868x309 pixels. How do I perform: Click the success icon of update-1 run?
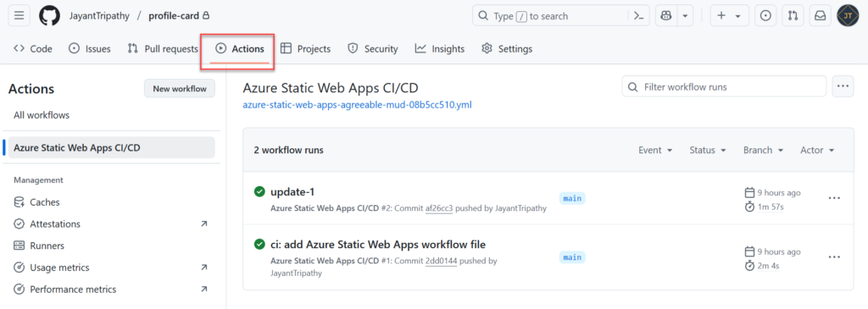tap(259, 192)
